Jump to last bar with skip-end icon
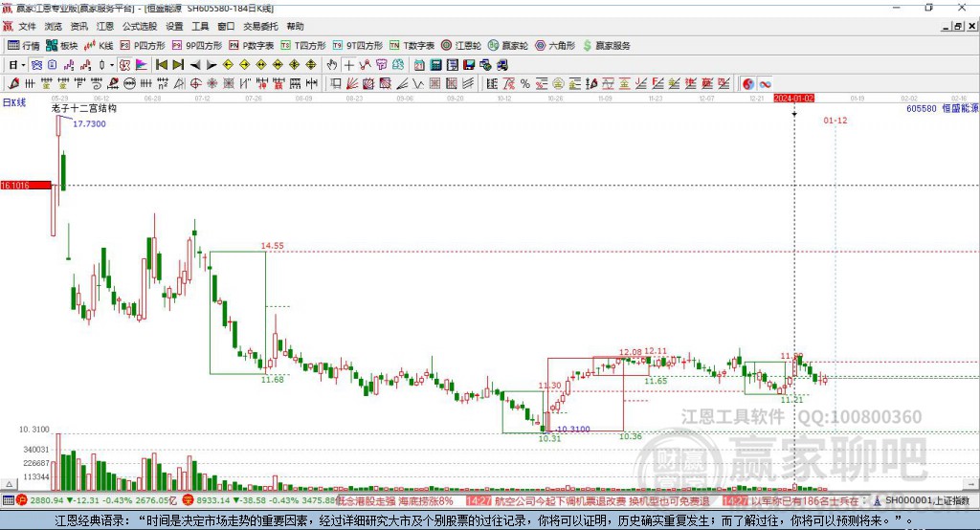Viewport: 980px width, 530px height. (178, 65)
